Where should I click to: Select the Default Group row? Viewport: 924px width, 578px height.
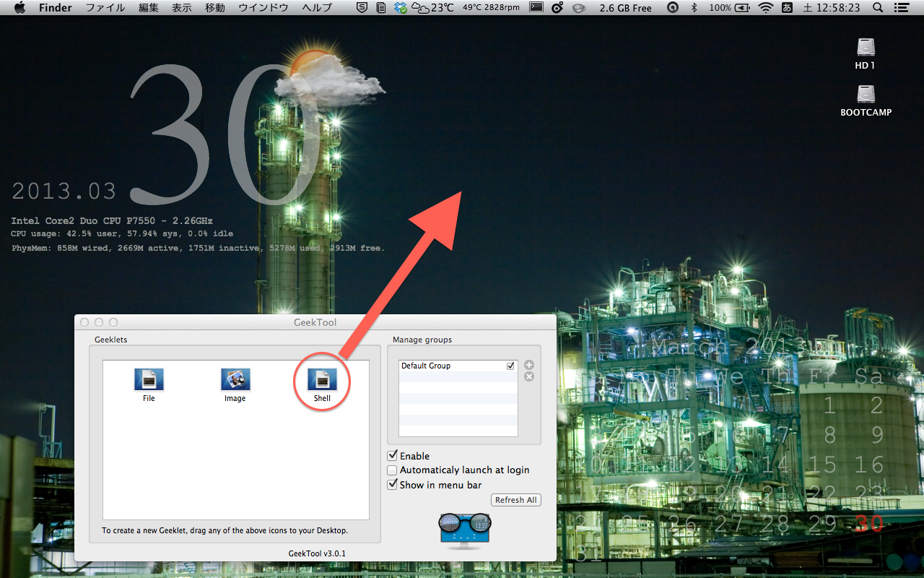pos(458,366)
